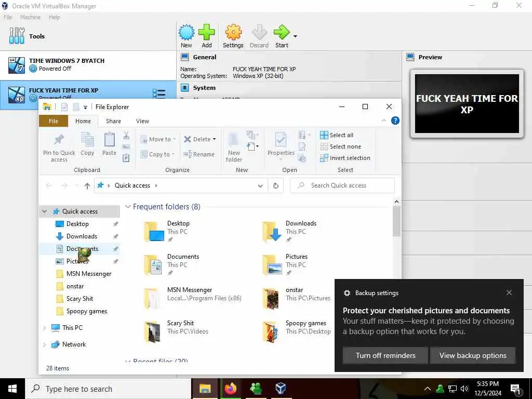Click View backup options button
The height and width of the screenshot is (399, 532).
pos(473,355)
